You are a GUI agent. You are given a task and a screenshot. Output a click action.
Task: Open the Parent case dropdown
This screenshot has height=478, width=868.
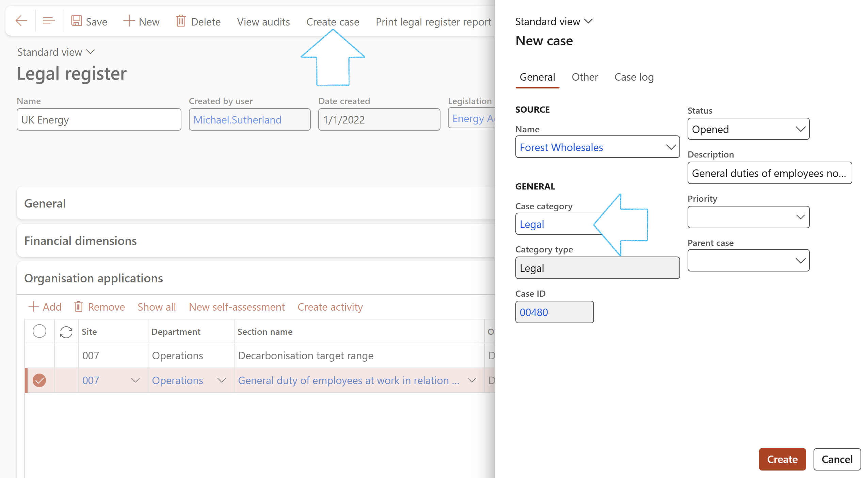pyautogui.click(x=748, y=261)
